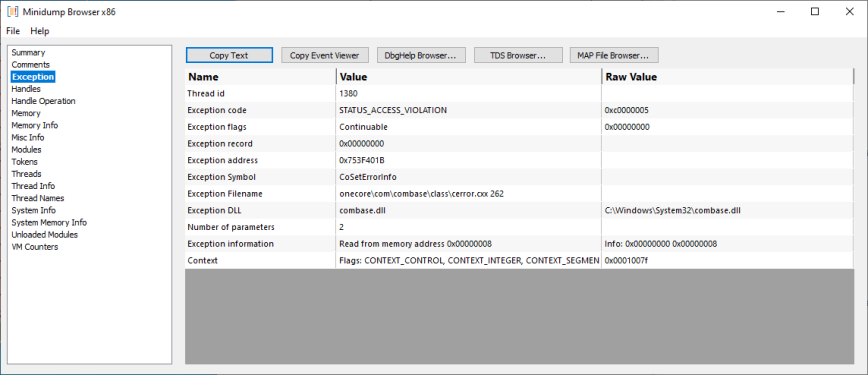Select Tokens in the left list
Viewport: 868px width, 375px height.
point(25,162)
